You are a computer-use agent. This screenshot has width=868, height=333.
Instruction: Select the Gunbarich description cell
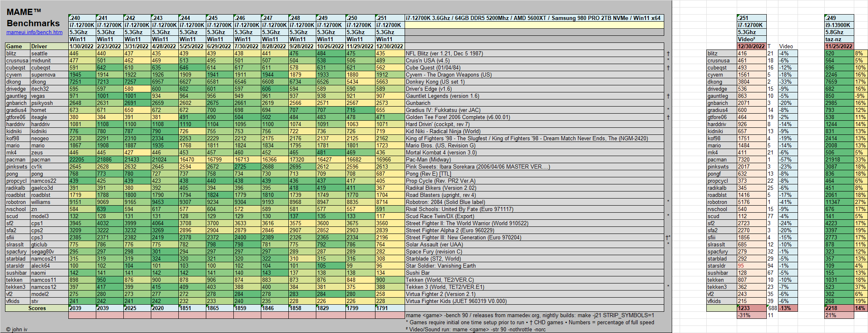(534, 103)
